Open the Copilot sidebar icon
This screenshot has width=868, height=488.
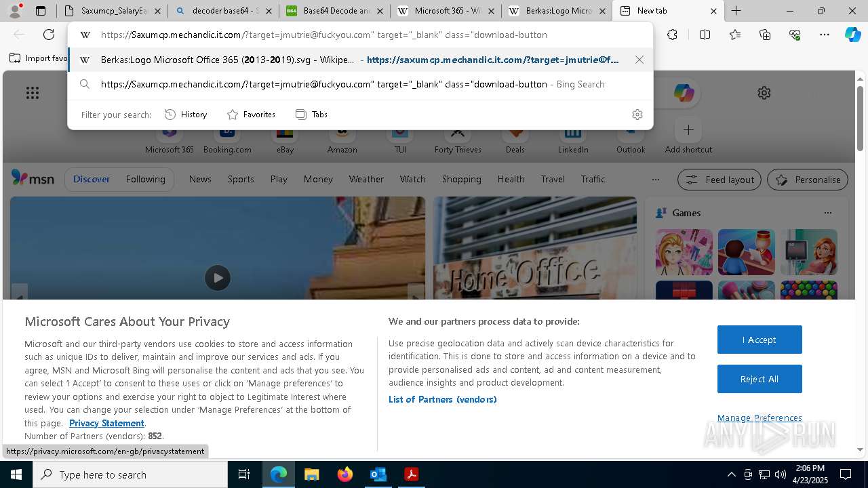point(852,35)
